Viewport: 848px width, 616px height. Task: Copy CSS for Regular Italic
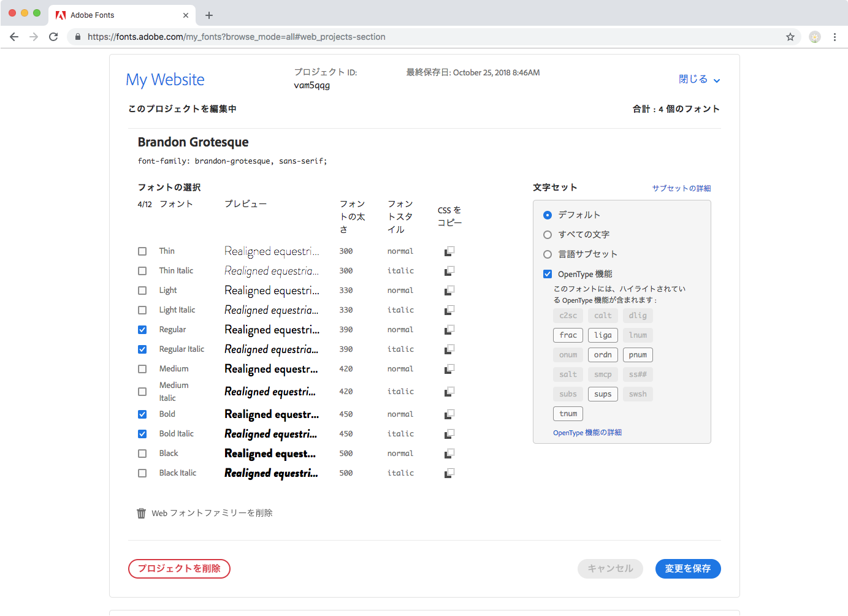(449, 349)
